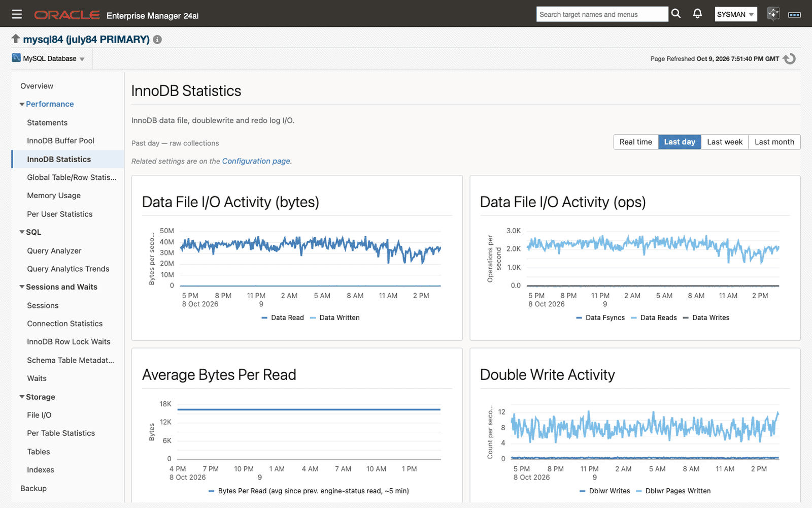The image size is (812, 508).
Task: Switch time range to Last month
Action: (x=774, y=142)
